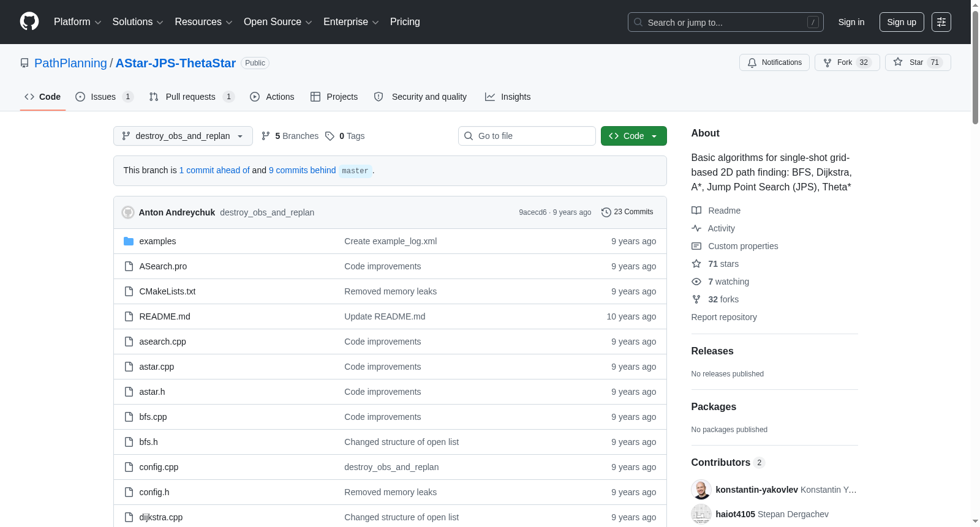980x527 pixels.
Task: Open config.cpp file
Action: pos(159,467)
